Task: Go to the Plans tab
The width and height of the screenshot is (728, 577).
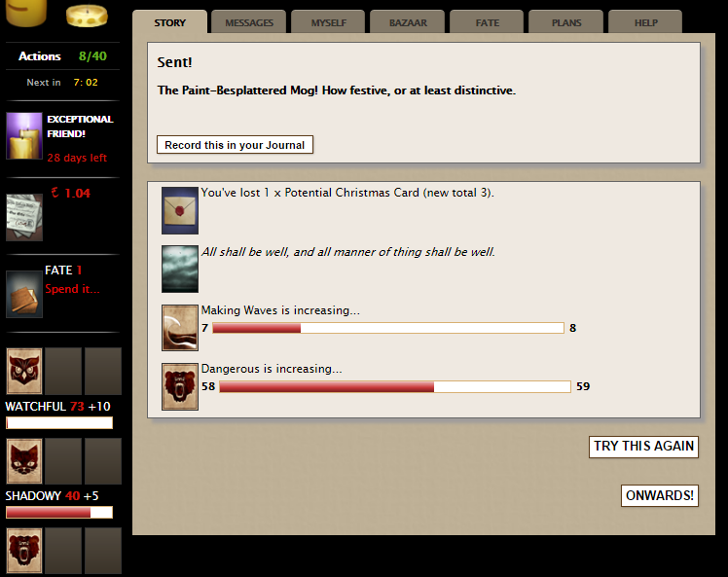Action: (x=566, y=22)
